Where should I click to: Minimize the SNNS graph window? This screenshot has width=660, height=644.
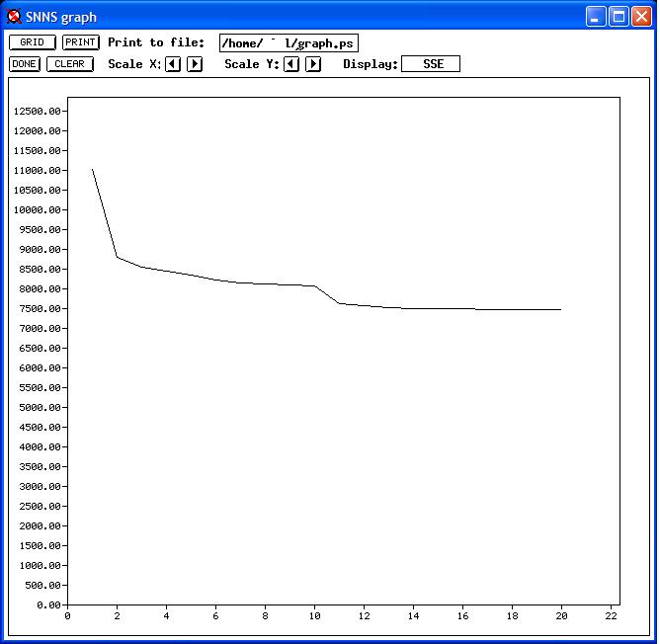pyautogui.click(x=595, y=17)
